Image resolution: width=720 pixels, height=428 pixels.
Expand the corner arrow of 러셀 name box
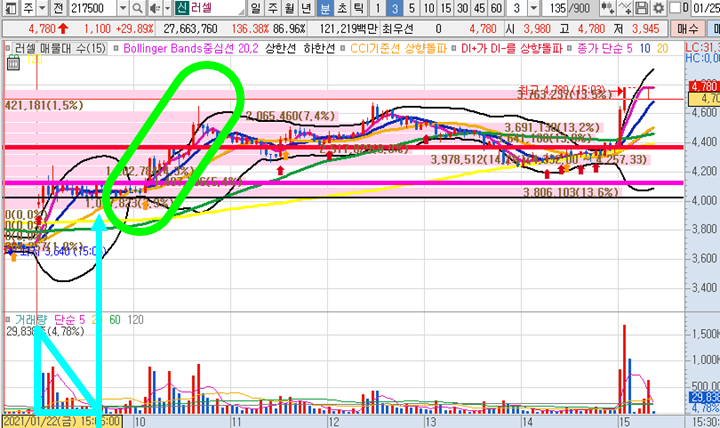(x=240, y=10)
